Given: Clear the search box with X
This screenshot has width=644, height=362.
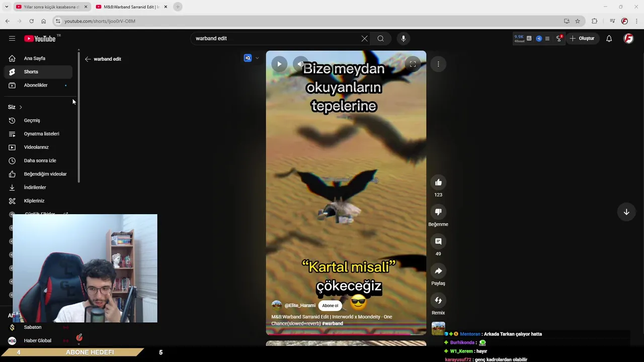Looking at the screenshot, I should (364, 38).
